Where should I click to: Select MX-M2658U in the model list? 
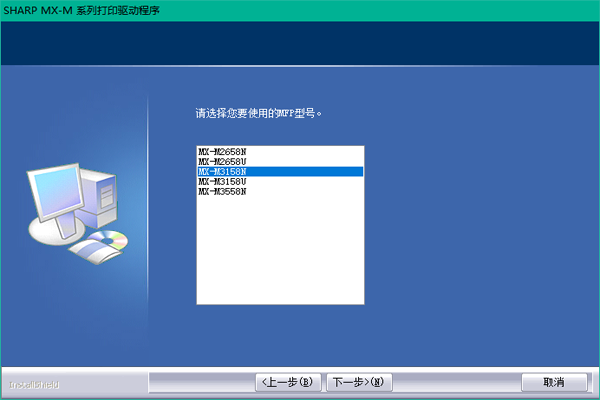pos(280,162)
